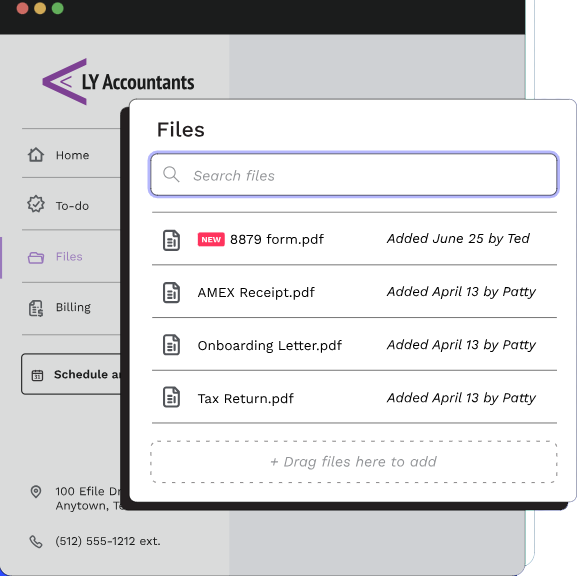Click the Billing invoice icon
The image size is (584, 576).
(x=36, y=308)
